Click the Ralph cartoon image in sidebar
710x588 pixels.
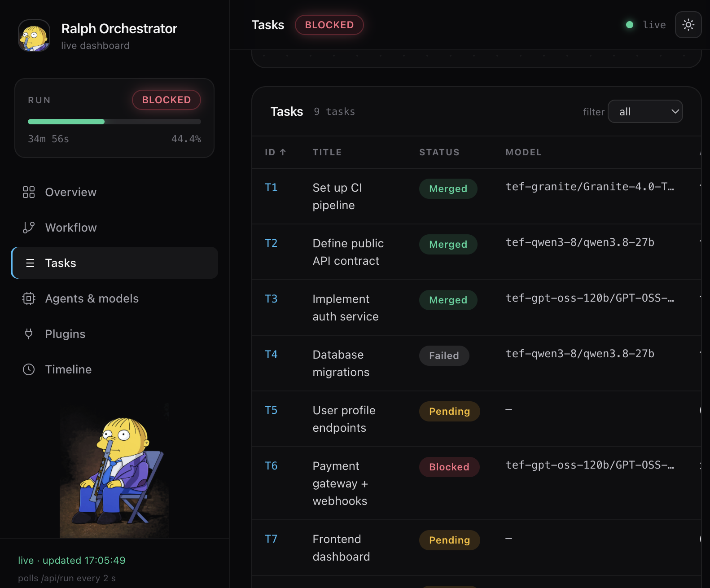coord(114,470)
